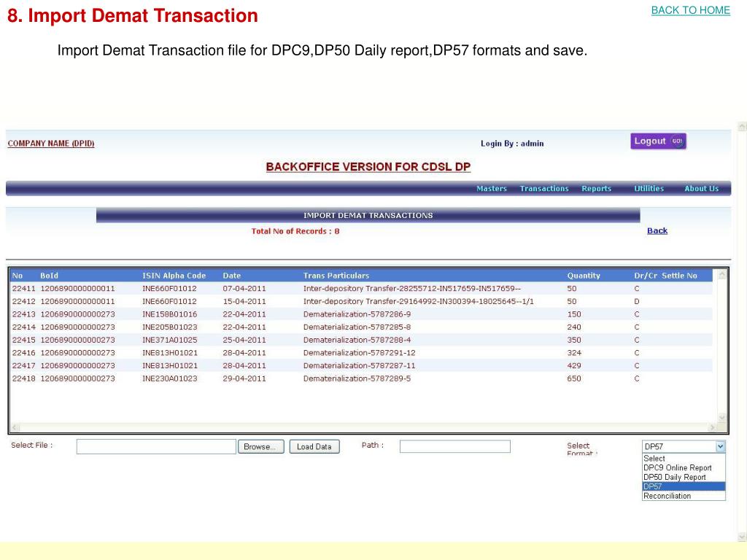This screenshot has height=560, width=747.
Task: Click quantity 429 cell
Action: [574, 366]
